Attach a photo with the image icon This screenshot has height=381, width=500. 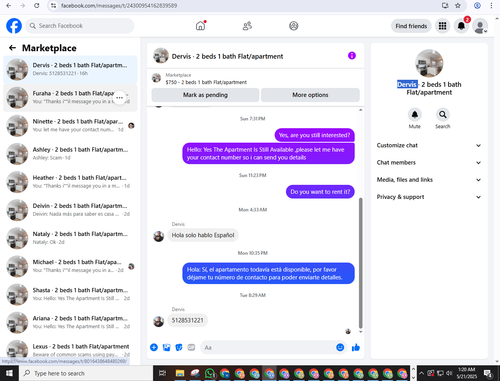click(x=166, y=347)
